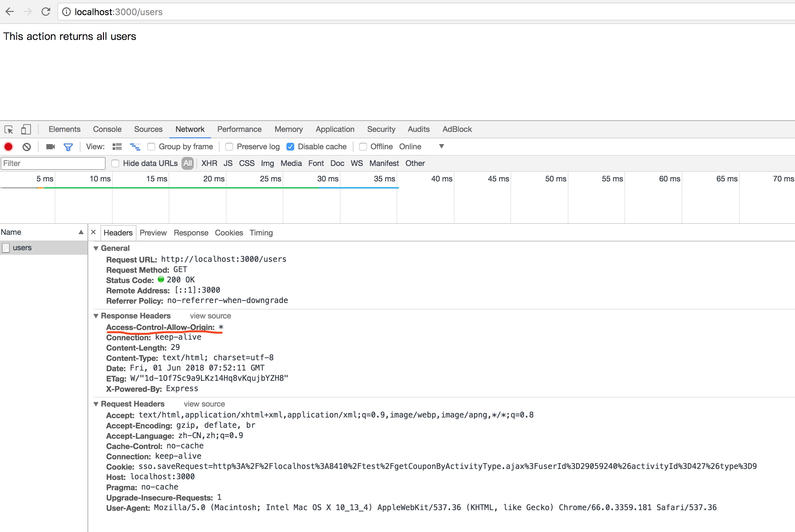The width and height of the screenshot is (795, 532).
Task: Switch view to large request rows
Action: point(117,147)
